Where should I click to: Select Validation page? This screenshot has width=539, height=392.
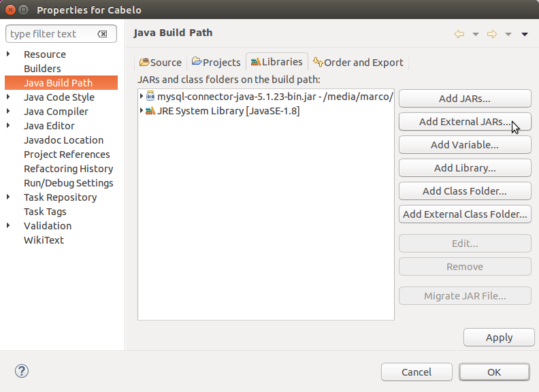point(48,226)
